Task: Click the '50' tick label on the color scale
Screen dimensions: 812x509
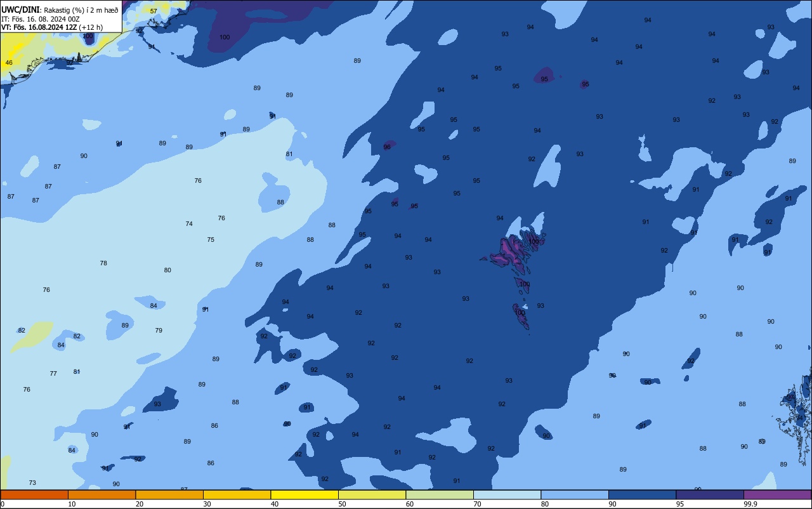Action: pyautogui.click(x=342, y=504)
